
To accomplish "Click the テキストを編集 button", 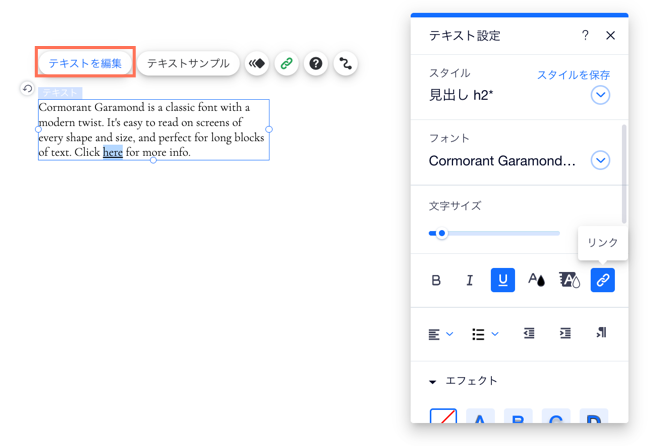I will click(x=85, y=63).
